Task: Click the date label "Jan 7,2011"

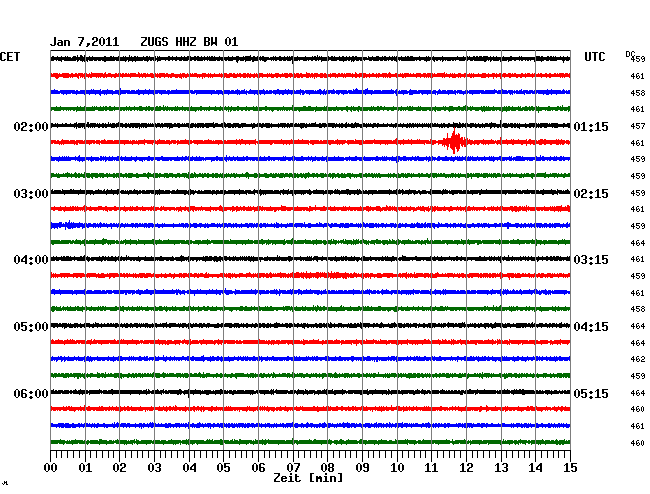Action: pyautogui.click(x=85, y=42)
